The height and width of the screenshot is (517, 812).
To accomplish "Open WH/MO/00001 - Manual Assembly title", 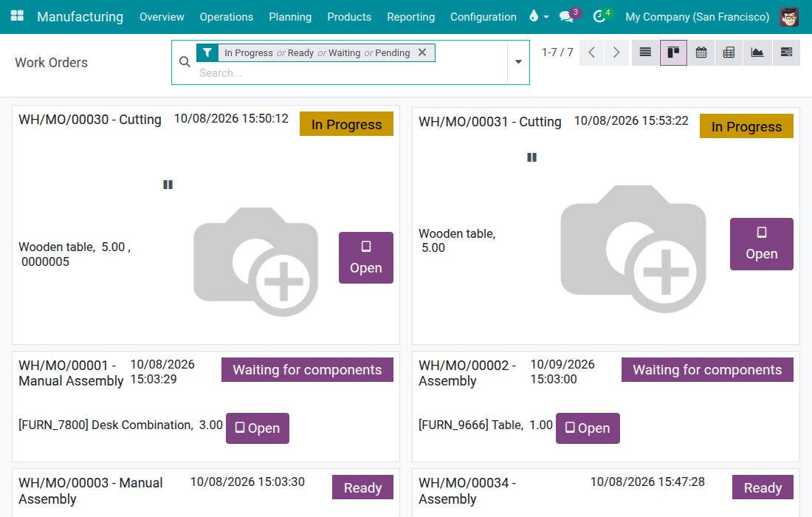I will 71,373.
